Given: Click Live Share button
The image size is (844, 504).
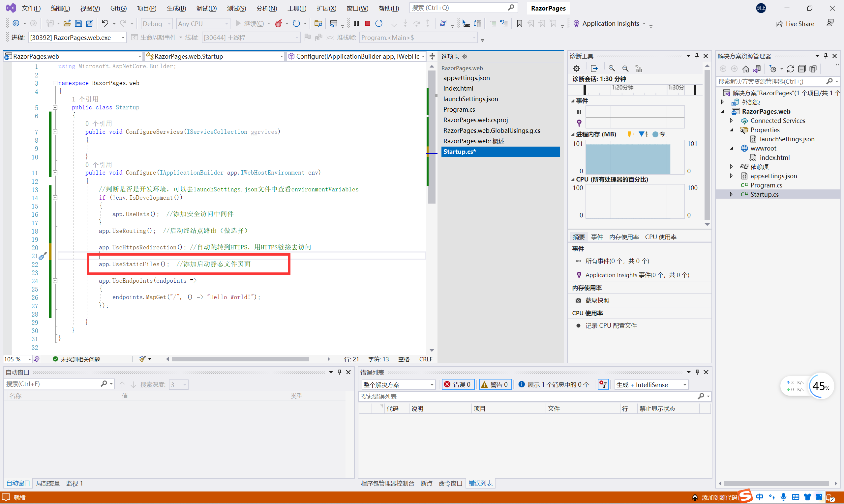Looking at the screenshot, I should click(795, 24).
